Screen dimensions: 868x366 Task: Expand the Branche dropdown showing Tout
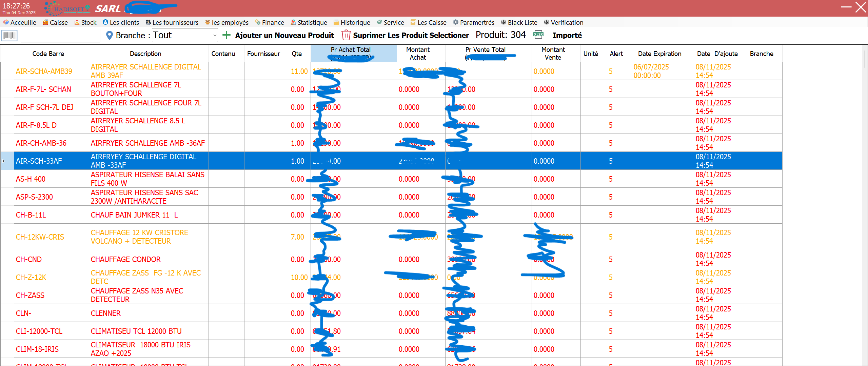point(214,35)
